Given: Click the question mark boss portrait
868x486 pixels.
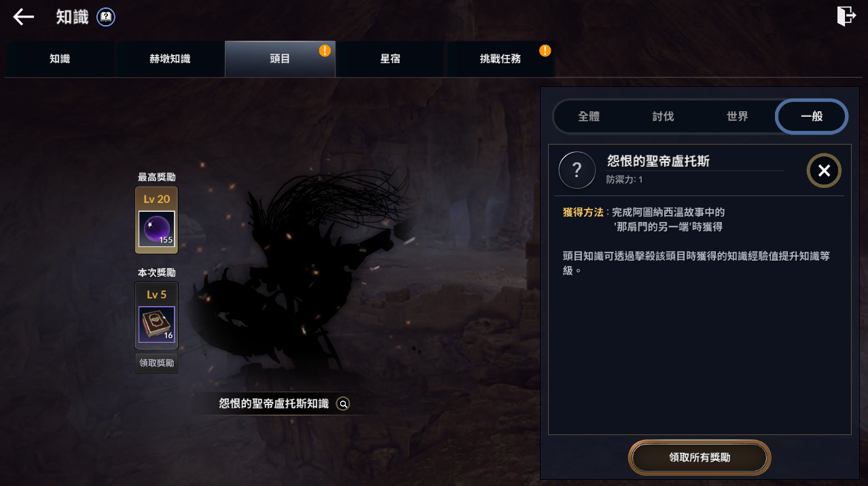Looking at the screenshot, I should (x=577, y=170).
